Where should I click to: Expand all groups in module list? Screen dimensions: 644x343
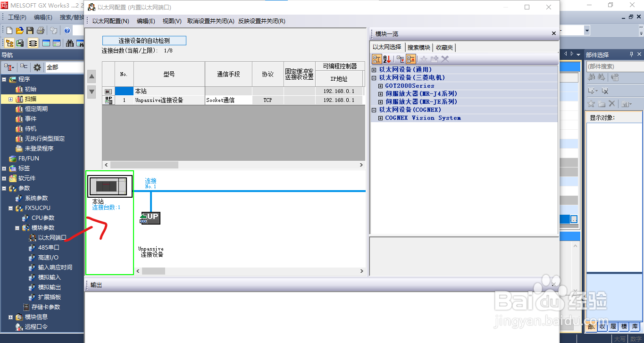point(400,59)
